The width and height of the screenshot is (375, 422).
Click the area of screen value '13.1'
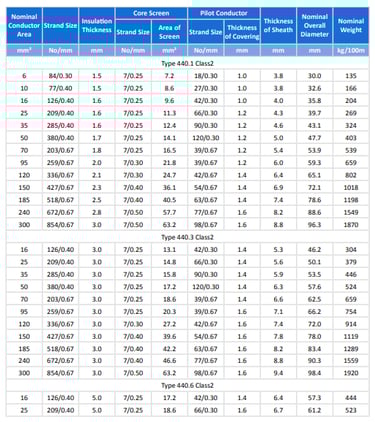(169, 250)
